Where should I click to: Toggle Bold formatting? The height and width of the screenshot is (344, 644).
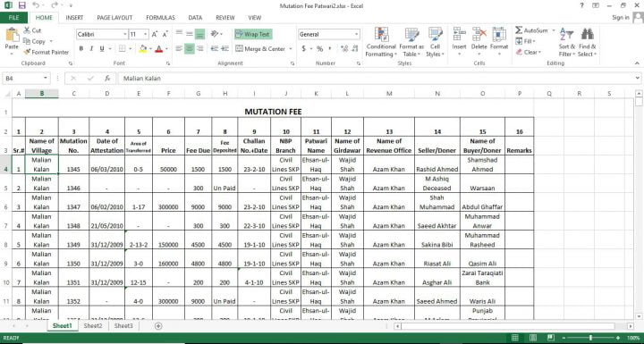[x=81, y=48]
